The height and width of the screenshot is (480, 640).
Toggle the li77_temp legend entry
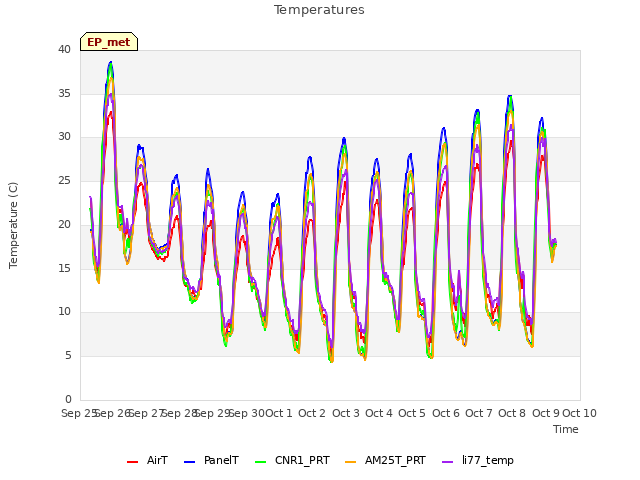(x=478, y=460)
